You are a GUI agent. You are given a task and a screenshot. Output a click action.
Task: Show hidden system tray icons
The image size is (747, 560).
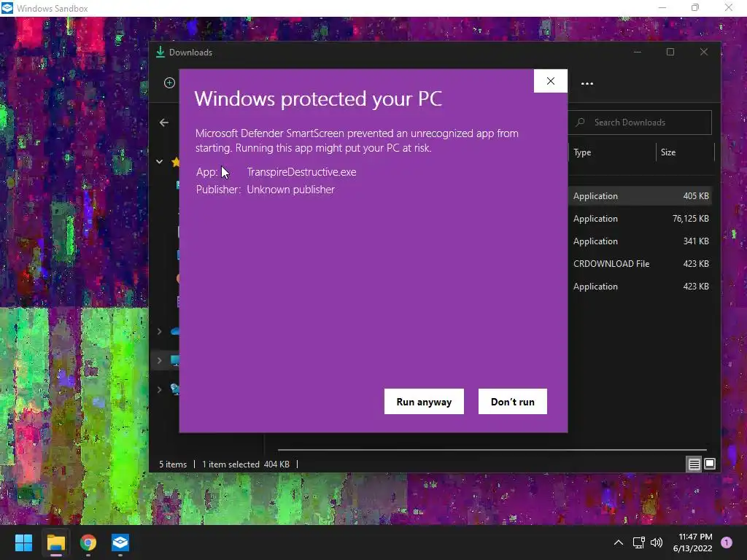click(619, 542)
